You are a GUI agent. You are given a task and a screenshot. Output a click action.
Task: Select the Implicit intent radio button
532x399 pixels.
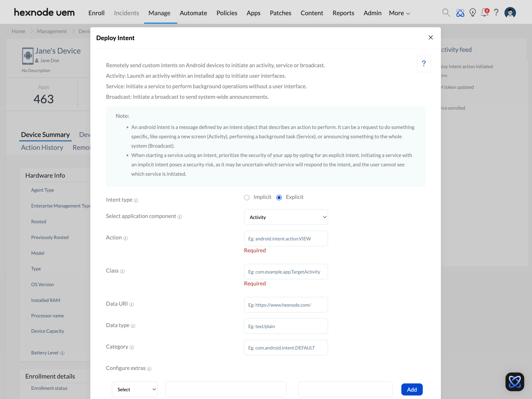[x=247, y=198]
